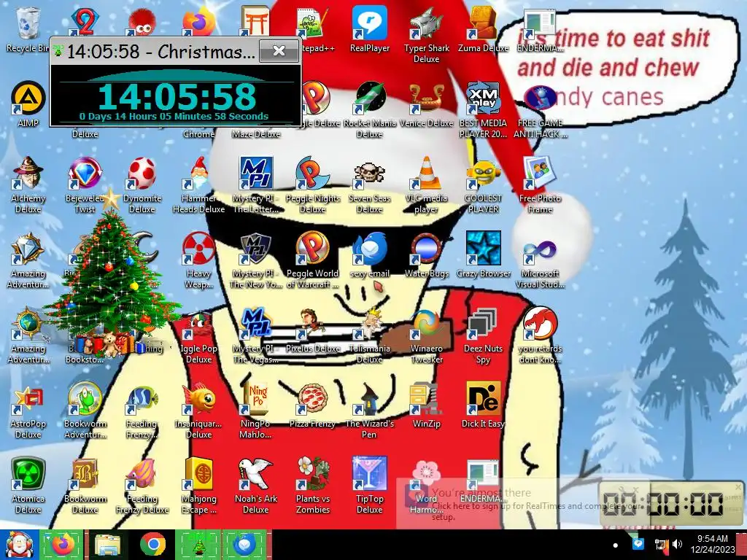Image resolution: width=747 pixels, height=560 pixels.
Task: Open Crazy Browser shortcut
Action: [483, 255]
